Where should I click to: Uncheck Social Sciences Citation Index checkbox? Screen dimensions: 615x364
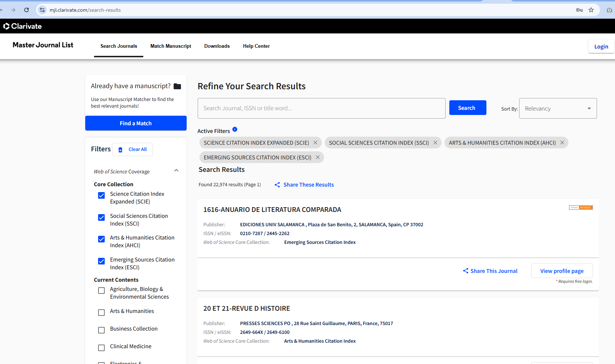101,217
